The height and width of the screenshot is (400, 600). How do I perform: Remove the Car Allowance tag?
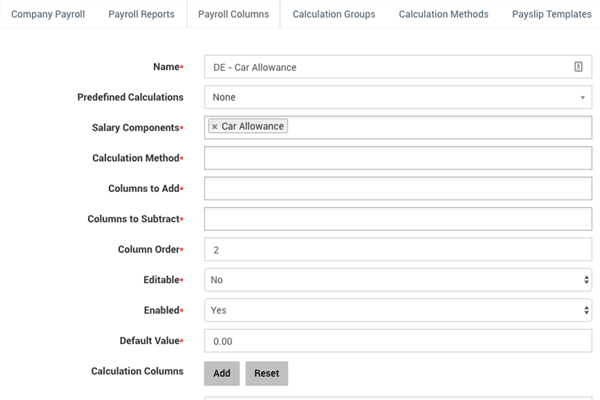coord(215,127)
